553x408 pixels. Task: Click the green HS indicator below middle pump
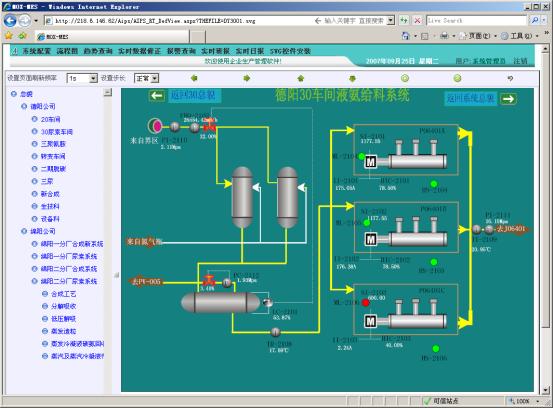tap(434, 262)
